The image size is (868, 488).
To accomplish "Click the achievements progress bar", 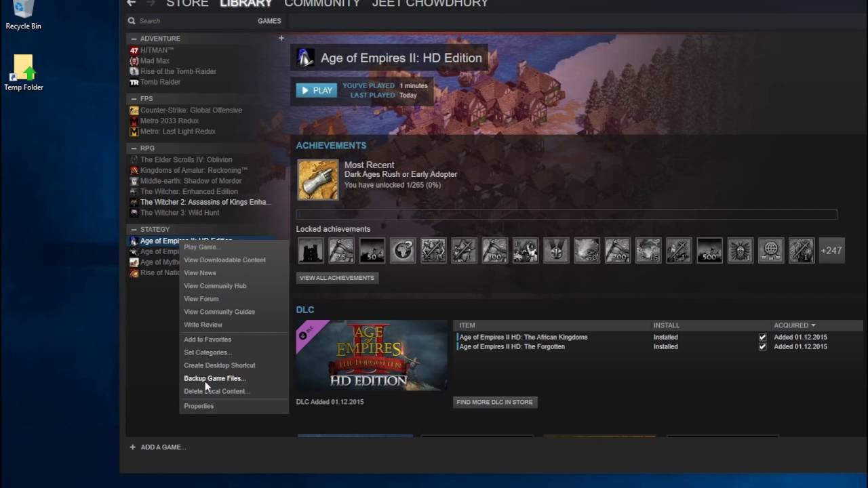I will (x=566, y=214).
